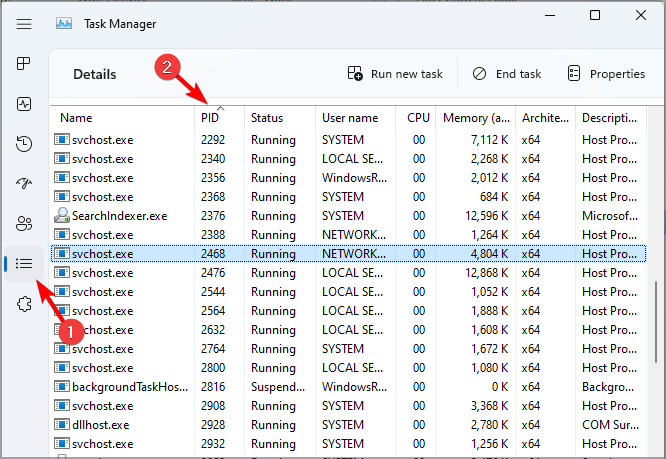Click COM Sur... description cell
The image size is (666, 459).
point(610,425)
